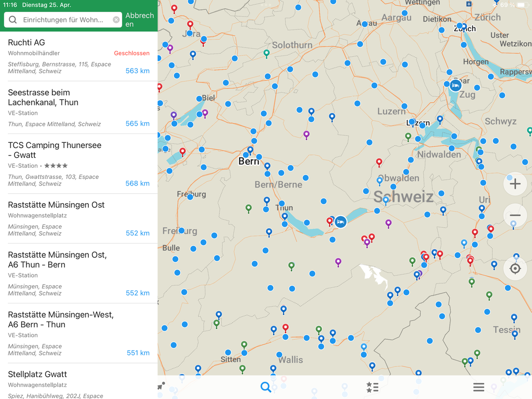Tap green pin near Solothurn
Image resolution: width=532 pixels, height=399 pixels.
point(267,54)
